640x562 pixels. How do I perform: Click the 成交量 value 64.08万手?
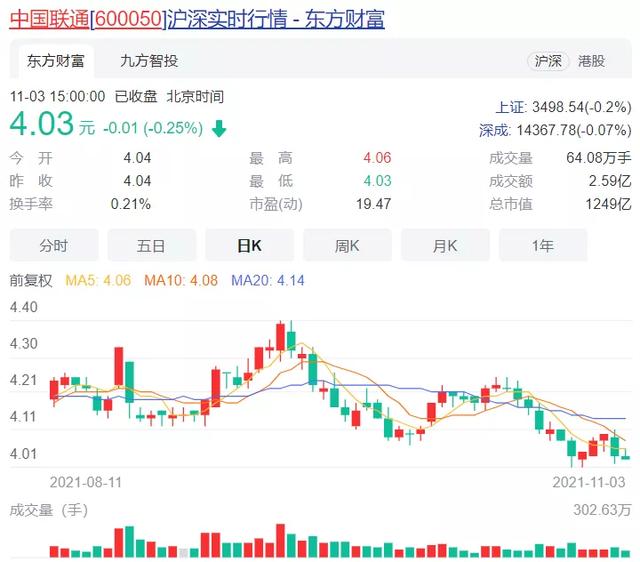598,158
